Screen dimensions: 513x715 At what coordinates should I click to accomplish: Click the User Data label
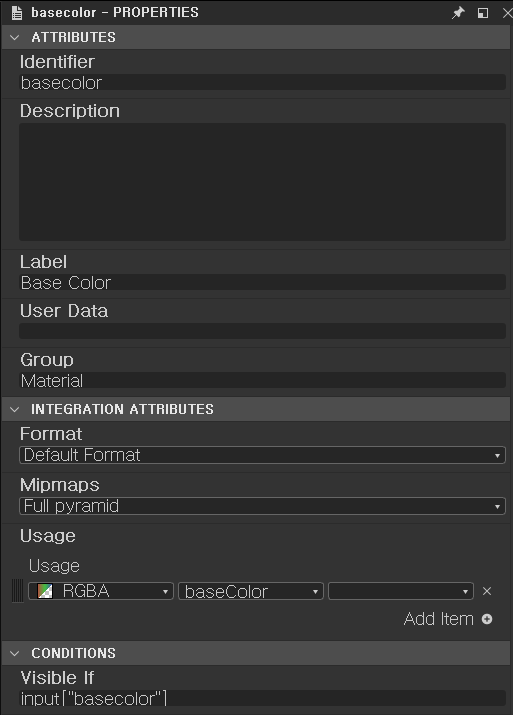pyautogui.click(x=64, y=311)
